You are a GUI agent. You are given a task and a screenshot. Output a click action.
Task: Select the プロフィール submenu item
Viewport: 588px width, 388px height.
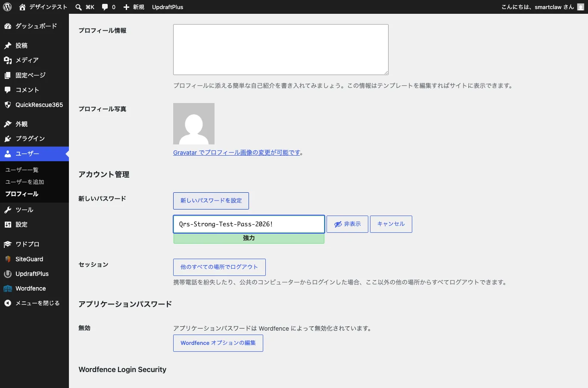pyautogui.click(x=22, y=194)
